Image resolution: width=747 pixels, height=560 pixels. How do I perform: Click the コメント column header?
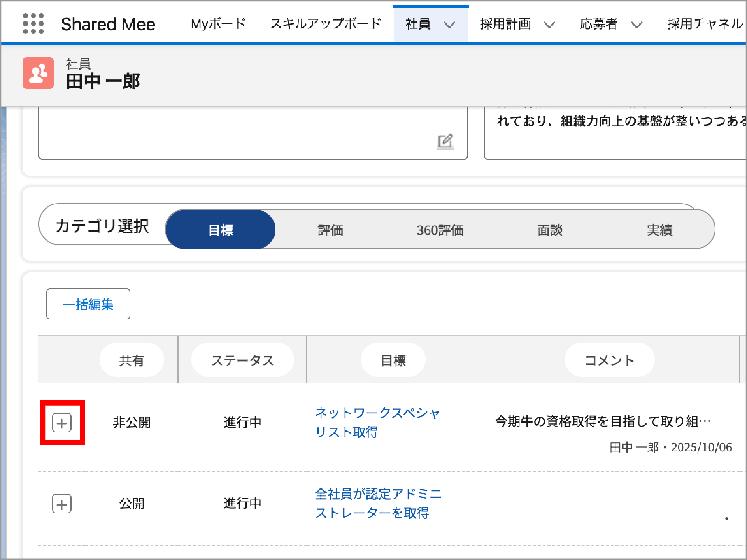tap(609, 360)
